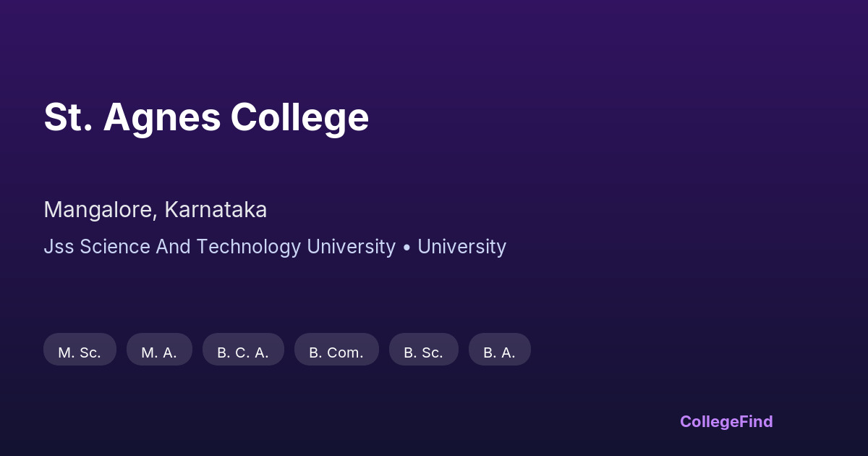Click the word "Agnes" in the title
Viewport: 868px width, 456px height.
click(x=161, y=117)
